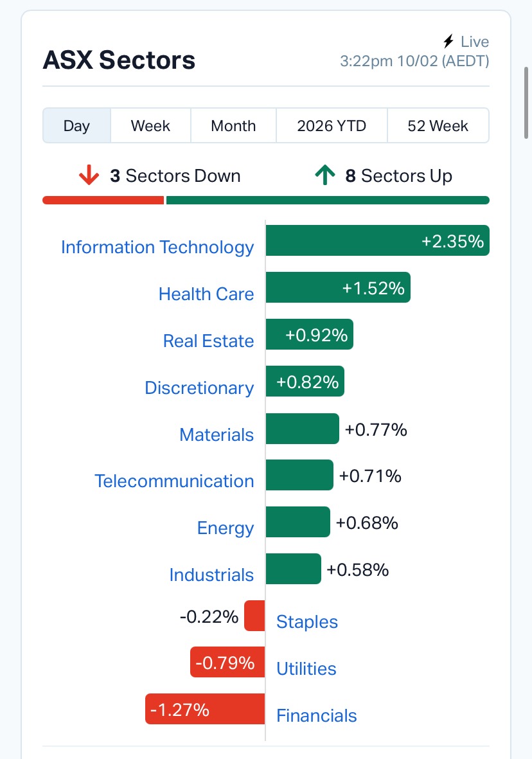Select the Day tab
The image size is (532, 759).
click(x=76, y=125)
